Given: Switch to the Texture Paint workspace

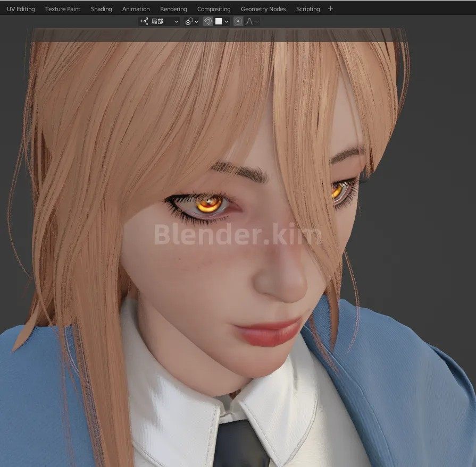Looking at the screenshot, I should tap(63, 9).
